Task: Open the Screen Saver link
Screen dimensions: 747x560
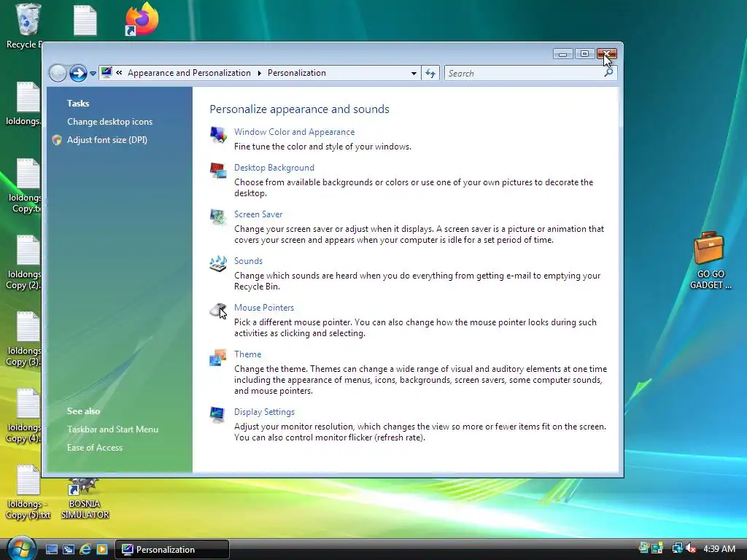Action: pyautogui.click(x=258, y=214)
